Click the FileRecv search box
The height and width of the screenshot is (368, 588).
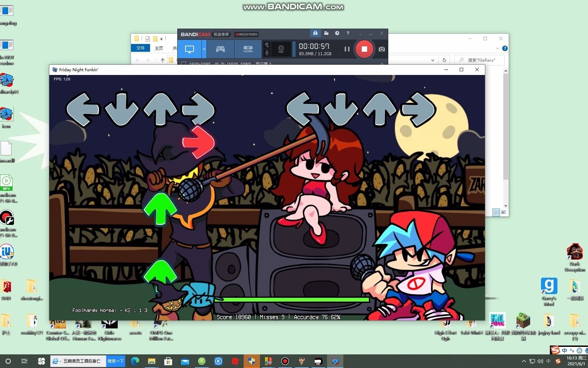click(479, 60)
